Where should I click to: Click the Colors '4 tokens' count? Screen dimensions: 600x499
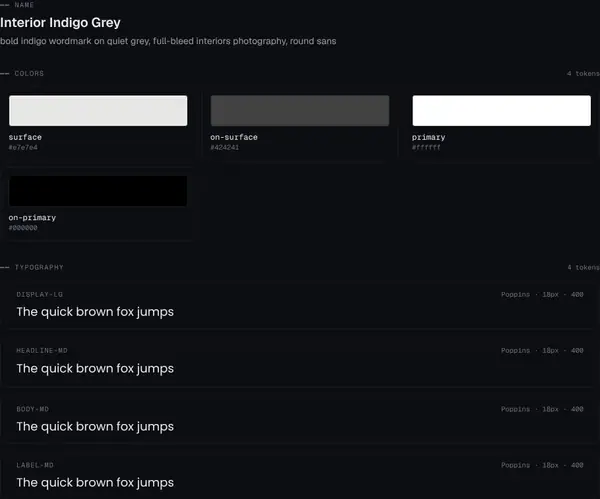tap(583, 73)
